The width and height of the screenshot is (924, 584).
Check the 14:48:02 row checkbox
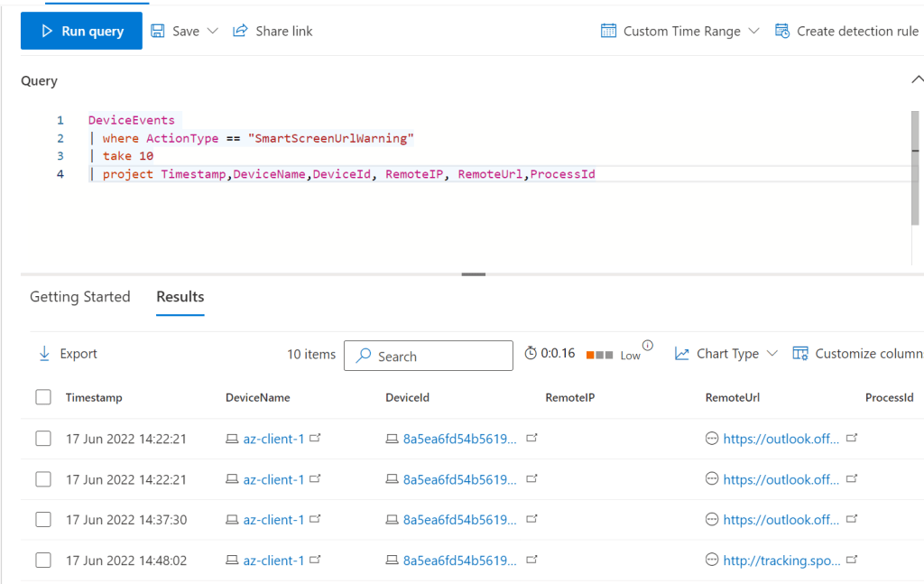coord(43,561)
